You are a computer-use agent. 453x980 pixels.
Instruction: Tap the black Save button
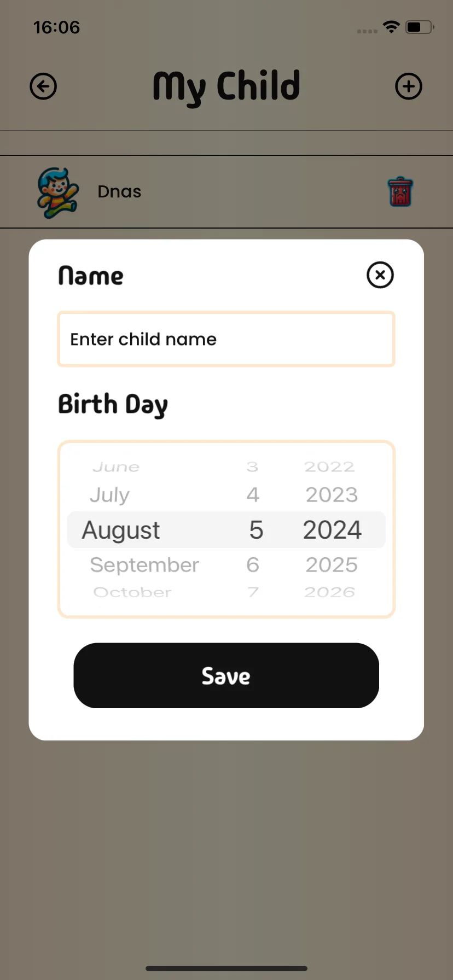[226, 675]
